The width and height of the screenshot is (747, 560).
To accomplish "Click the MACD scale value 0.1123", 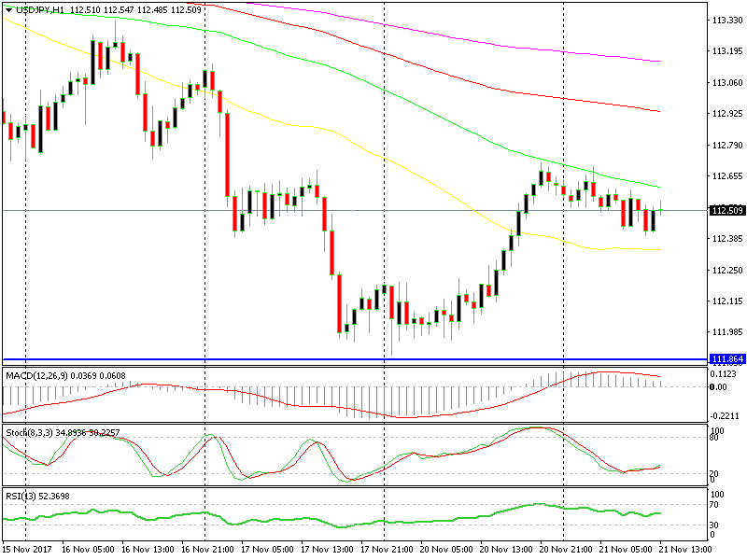I will click(x=723, y=374).
